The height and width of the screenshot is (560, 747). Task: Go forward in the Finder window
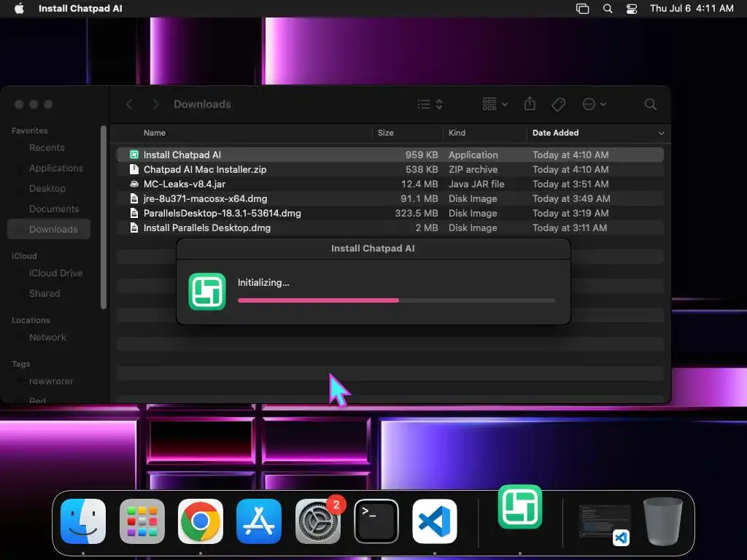click(x=155, y=104)
